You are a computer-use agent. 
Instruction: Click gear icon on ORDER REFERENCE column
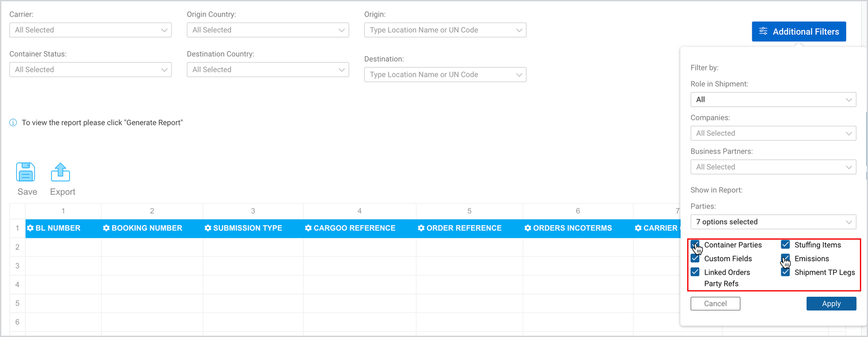pyautogui.click(x=421, y=228)
